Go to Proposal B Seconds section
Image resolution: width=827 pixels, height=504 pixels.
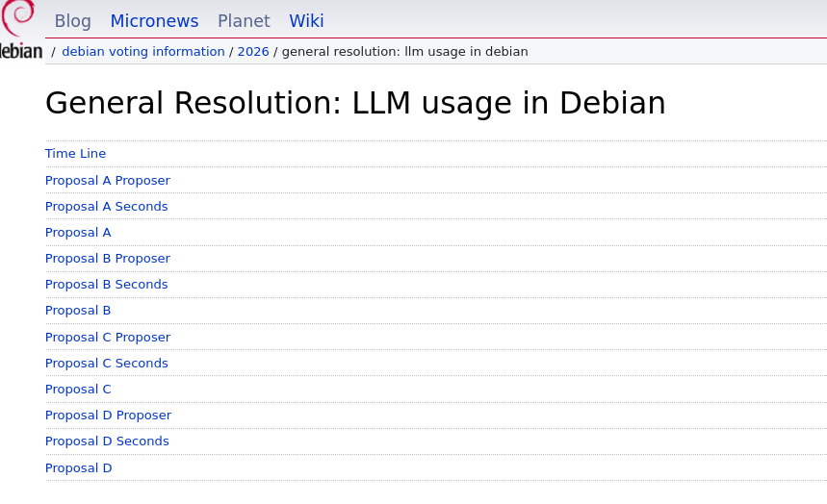coord(107,284)
